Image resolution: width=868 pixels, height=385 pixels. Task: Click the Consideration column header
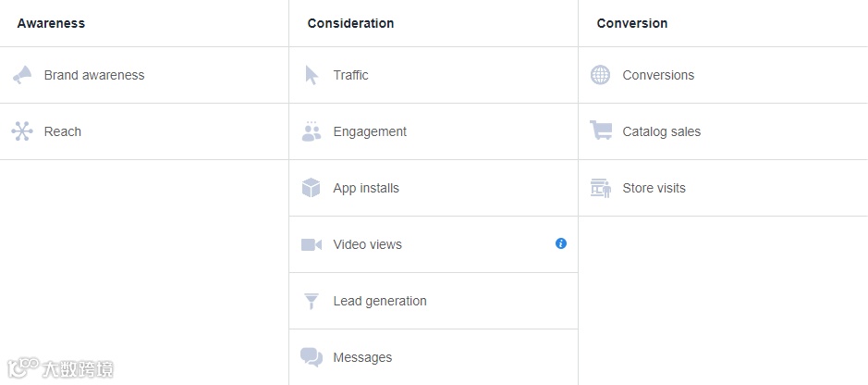(x=351, y=23)
